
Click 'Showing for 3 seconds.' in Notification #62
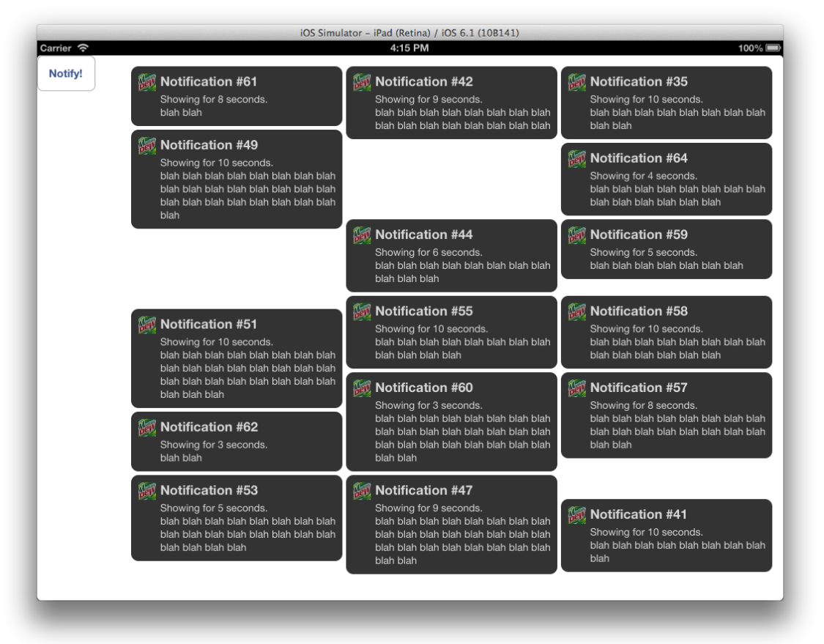click(213, 445)
